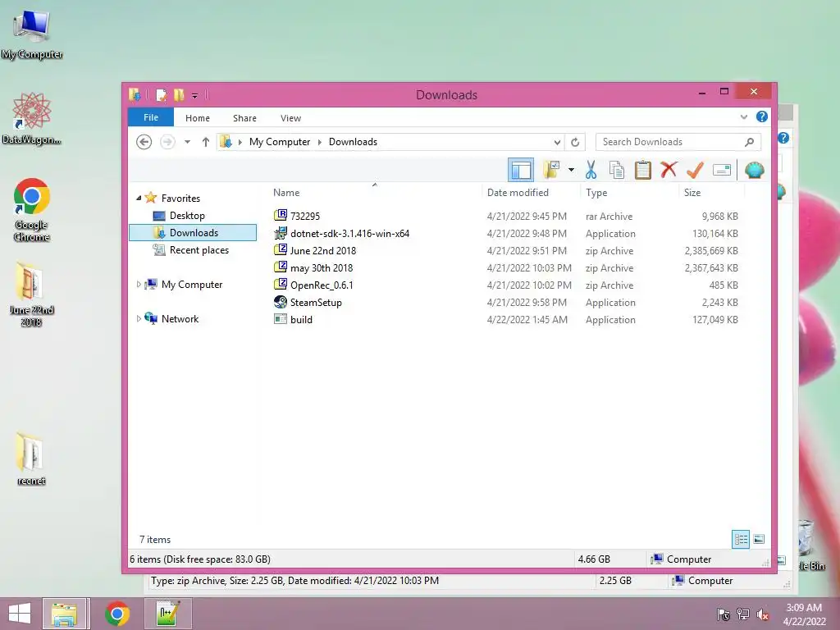Open My Computer desktop icon

pyautogui.click(x=32, y=35)
